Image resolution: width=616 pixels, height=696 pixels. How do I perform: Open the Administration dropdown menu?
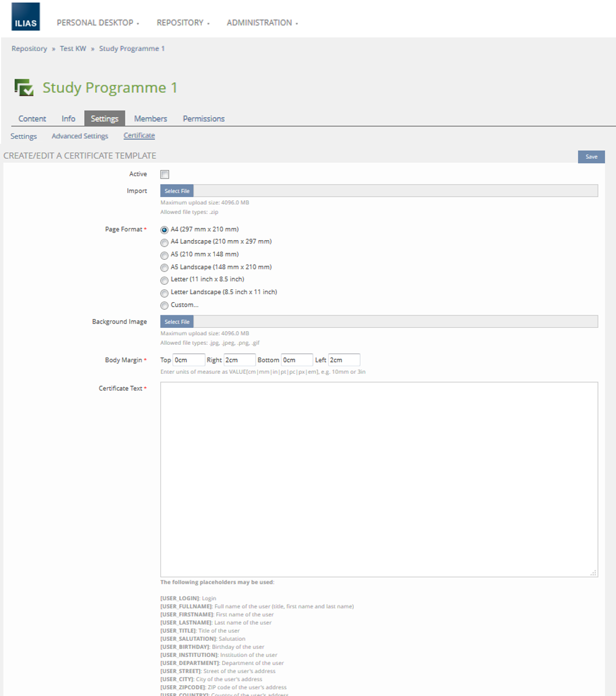click(x=262, y=23)
